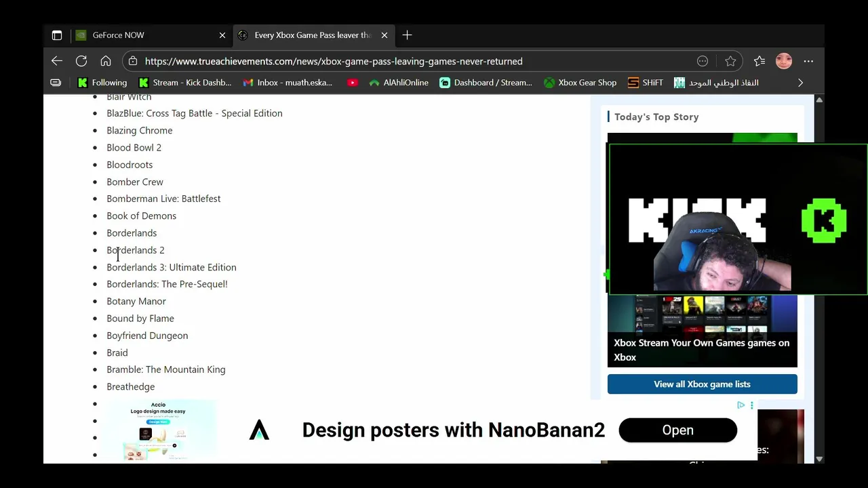Click the green Kick logo in overlay
This screenshot has height=488, width=868.
[824, 220]
